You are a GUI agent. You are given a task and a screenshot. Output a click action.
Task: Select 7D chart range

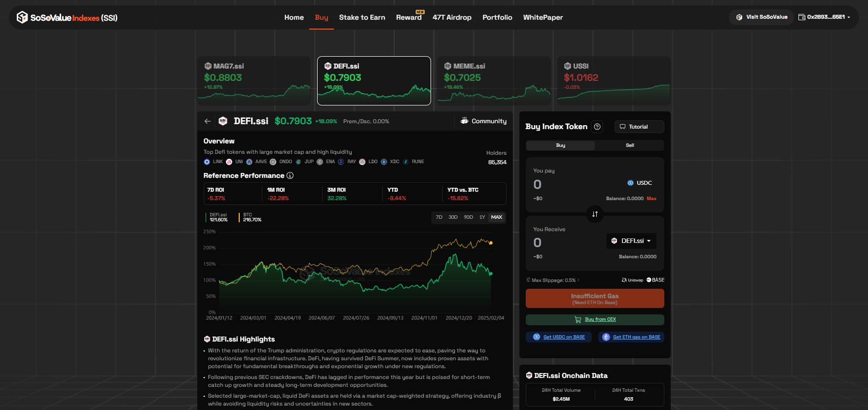coord(439,217)
